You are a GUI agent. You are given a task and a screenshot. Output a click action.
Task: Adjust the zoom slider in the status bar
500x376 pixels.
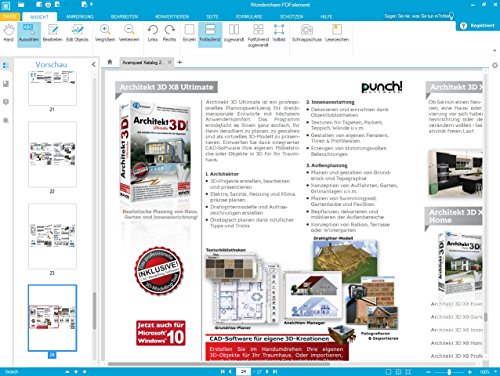(x=449, y=372)
